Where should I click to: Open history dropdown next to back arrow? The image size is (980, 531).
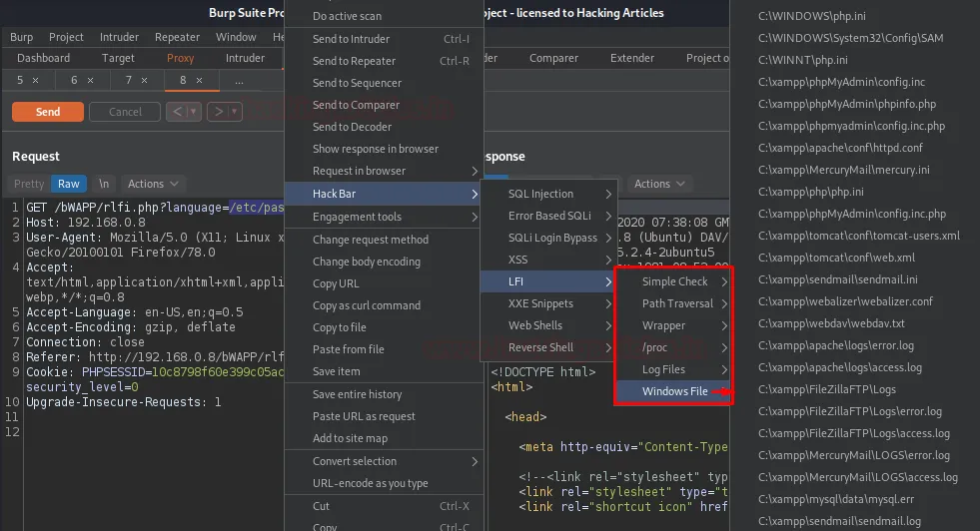194,112
